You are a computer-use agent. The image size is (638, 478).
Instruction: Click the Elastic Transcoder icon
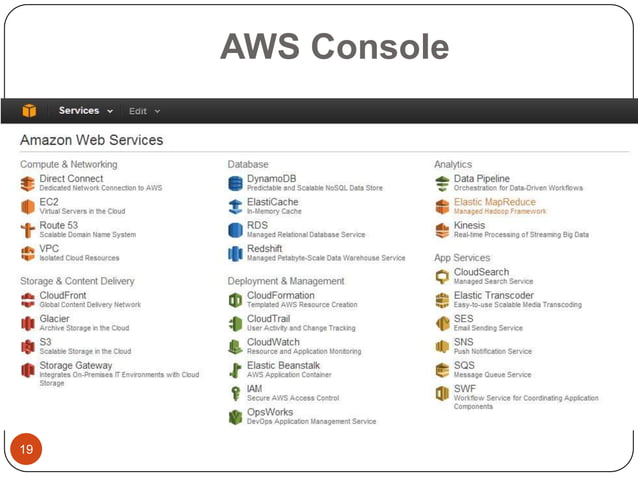click(x=442, y=300)
